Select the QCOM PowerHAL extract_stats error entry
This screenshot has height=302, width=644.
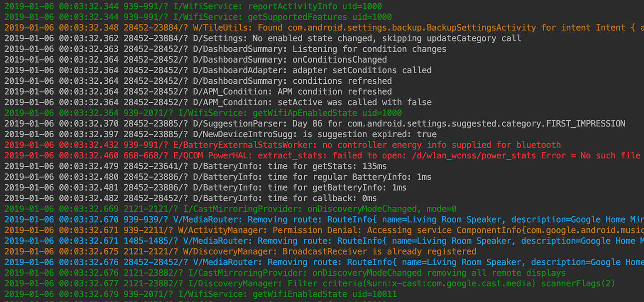(x=322, y=155)
